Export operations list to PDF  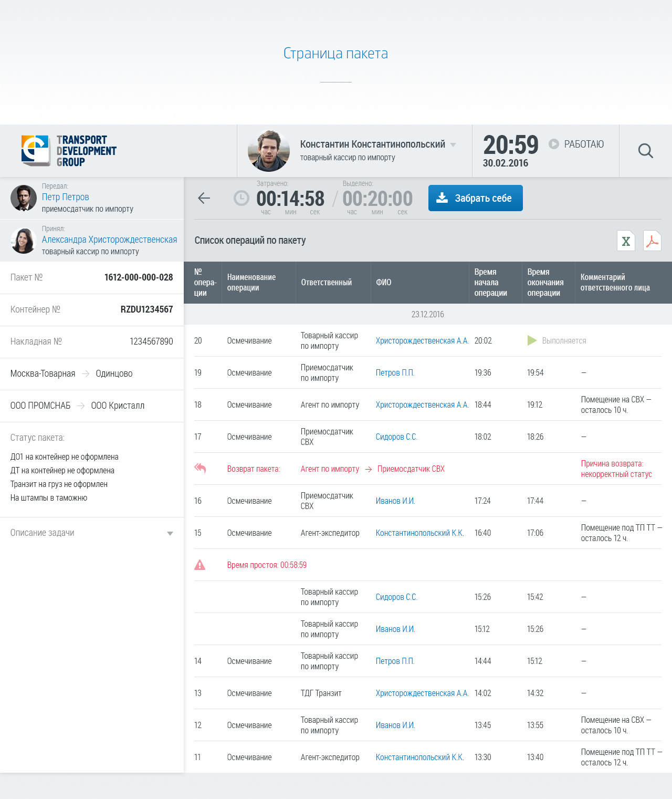[652, 241]
